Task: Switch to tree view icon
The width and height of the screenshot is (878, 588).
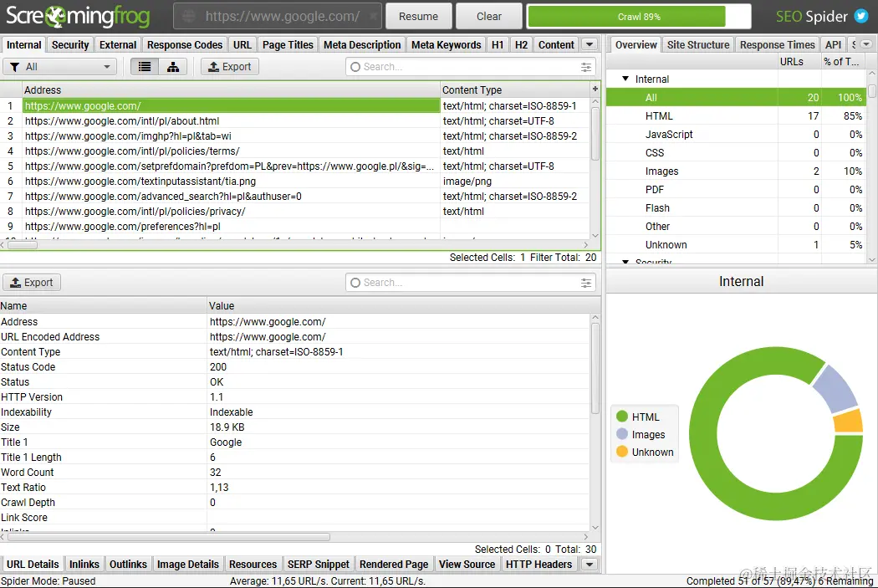Action: [x=173, y=67]
